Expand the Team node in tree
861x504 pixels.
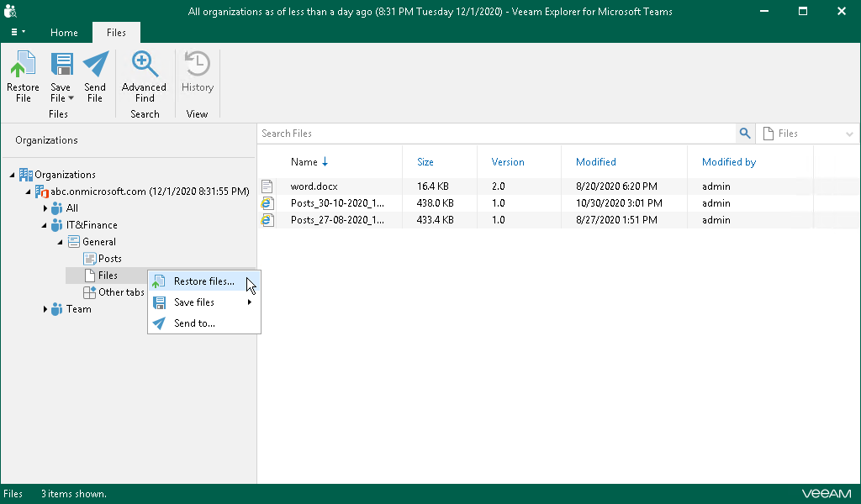tap(45, 309)
